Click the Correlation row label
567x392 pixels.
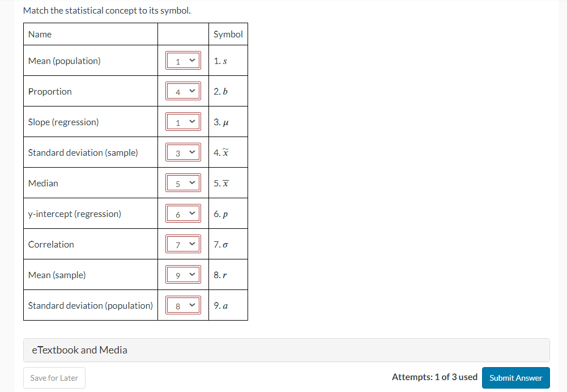51,244
